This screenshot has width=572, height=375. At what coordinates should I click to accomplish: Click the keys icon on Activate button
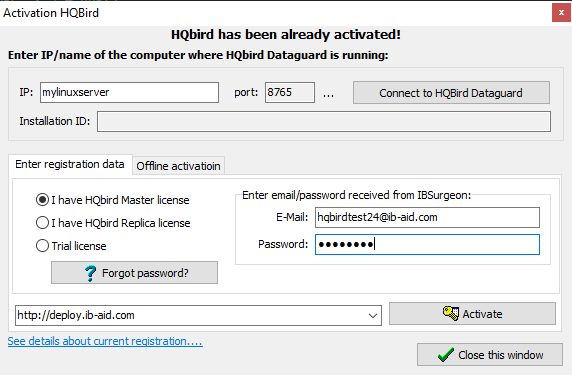[451, 313]
